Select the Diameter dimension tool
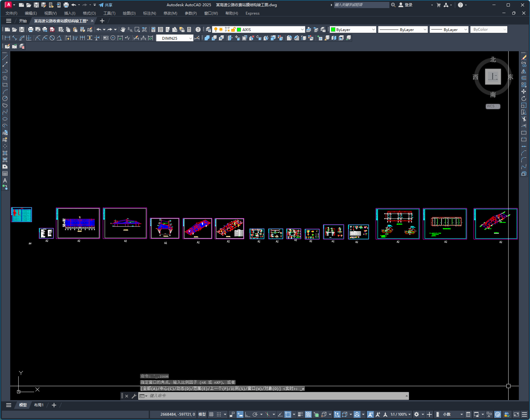Viewport: 530px width, 420px height. (52, 38)
